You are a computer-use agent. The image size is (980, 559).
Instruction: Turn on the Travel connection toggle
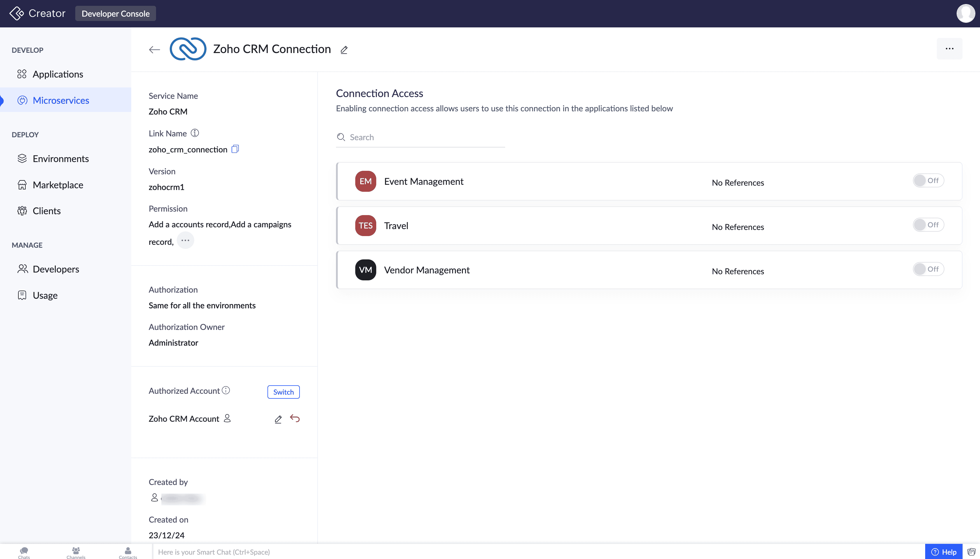(928, 225)
